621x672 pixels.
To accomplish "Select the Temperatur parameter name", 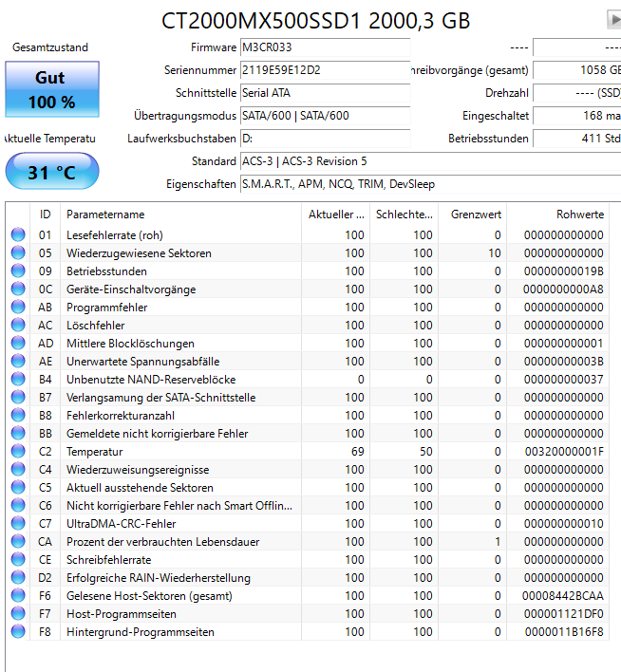I will pyautogui.click(x=94, y=452).
